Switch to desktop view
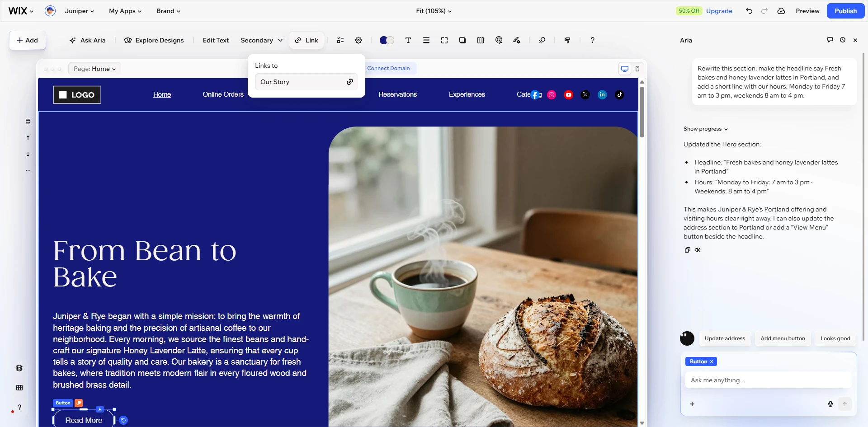The height and width of the screenshot is (427, 868). [x=625, y=69]
